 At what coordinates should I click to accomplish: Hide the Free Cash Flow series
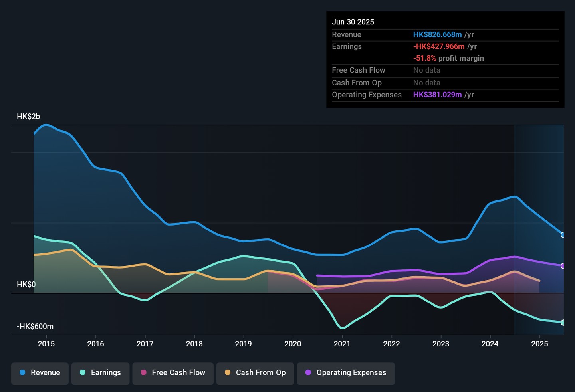click(x=173, y=373)
